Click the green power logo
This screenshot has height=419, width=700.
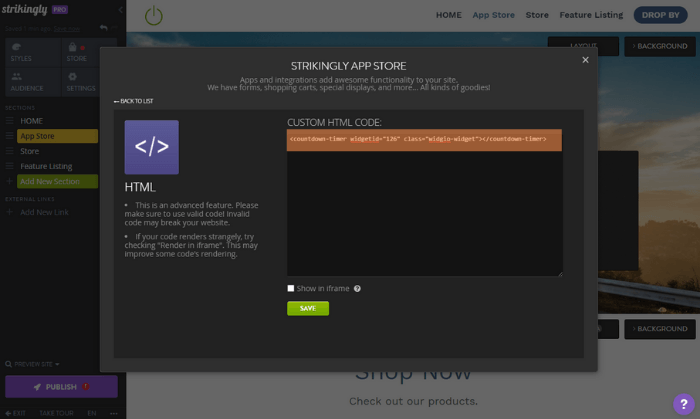point(154,15)
